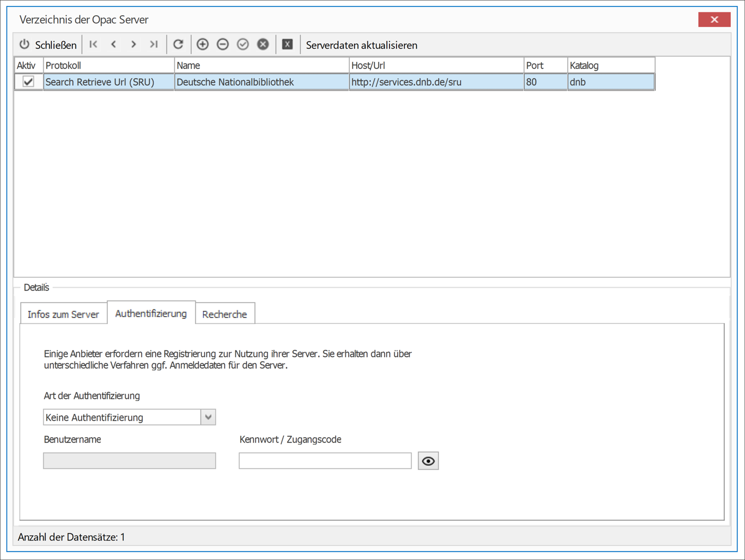This screenshot has height=560, width=745.
Task: Go to next record
Action: (134, 45)
